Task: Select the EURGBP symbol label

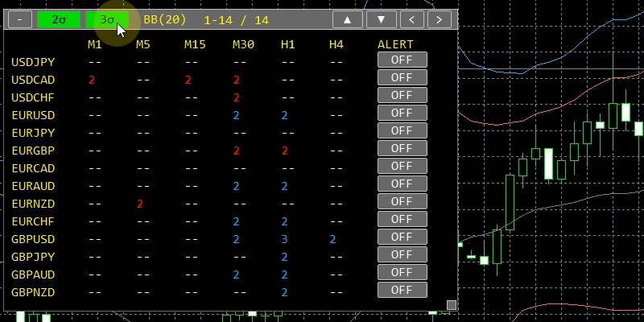Action: point(33,151)
